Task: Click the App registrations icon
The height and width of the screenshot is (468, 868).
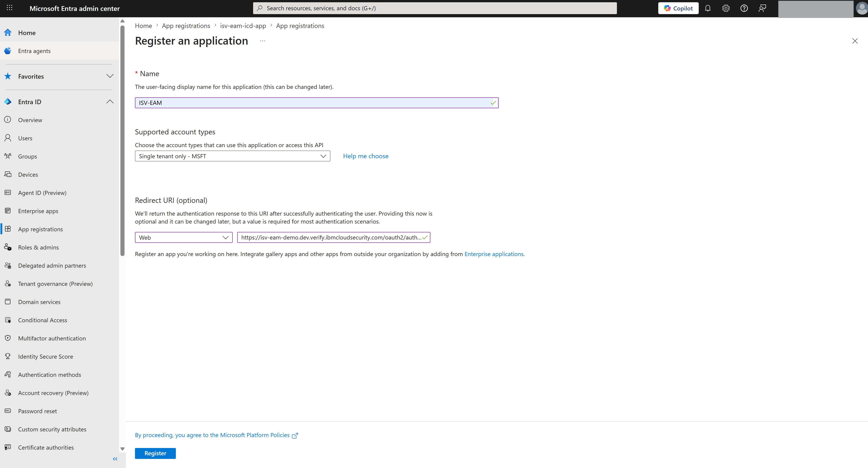Action: click(8, 229)
